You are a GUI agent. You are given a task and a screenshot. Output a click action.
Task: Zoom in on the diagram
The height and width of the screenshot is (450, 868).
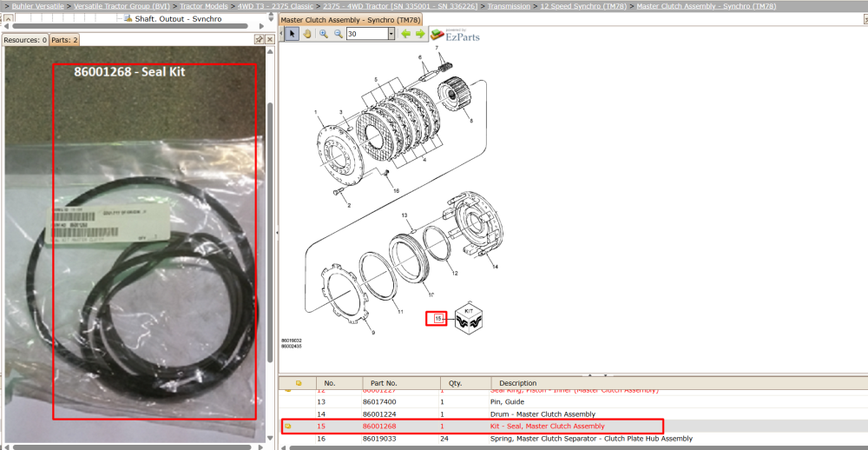pos(324,34)
